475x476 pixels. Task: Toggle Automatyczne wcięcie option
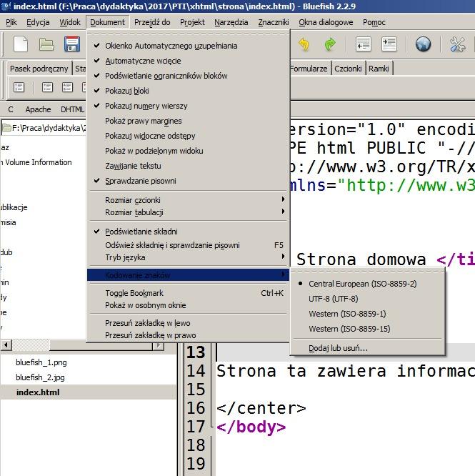coord(188,61)
